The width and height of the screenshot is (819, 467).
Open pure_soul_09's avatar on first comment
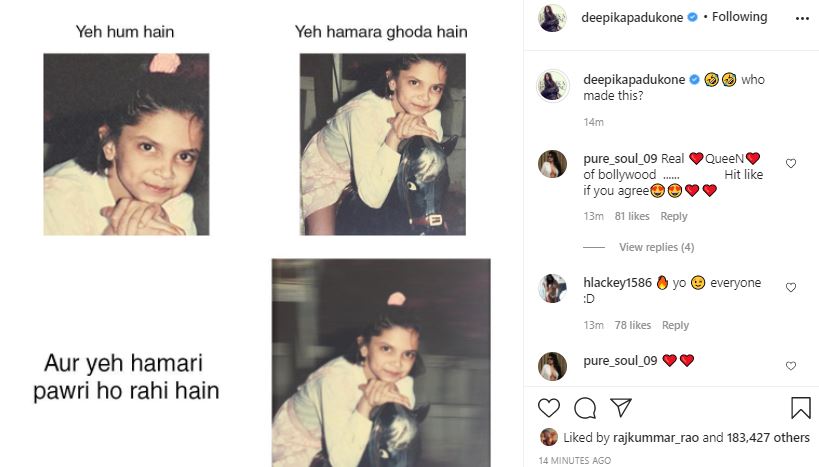(x=553, y=164)
